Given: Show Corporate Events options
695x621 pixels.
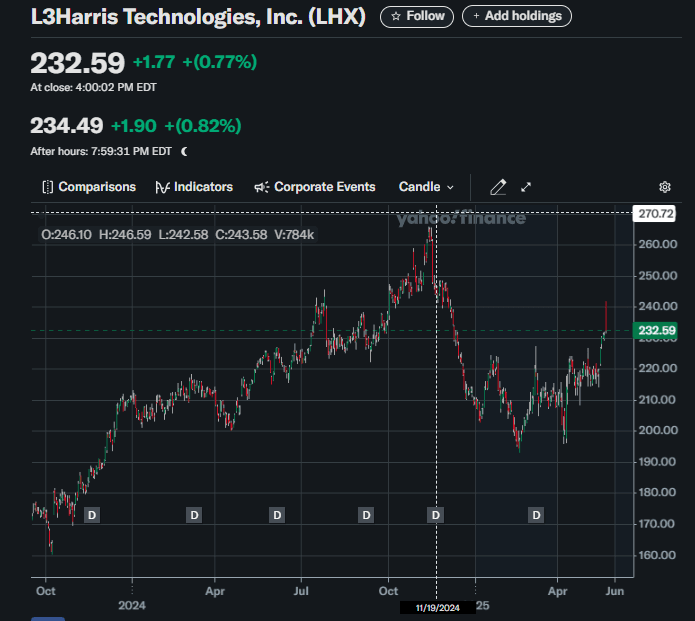Looking at the screenshot, I should (315, 187).
